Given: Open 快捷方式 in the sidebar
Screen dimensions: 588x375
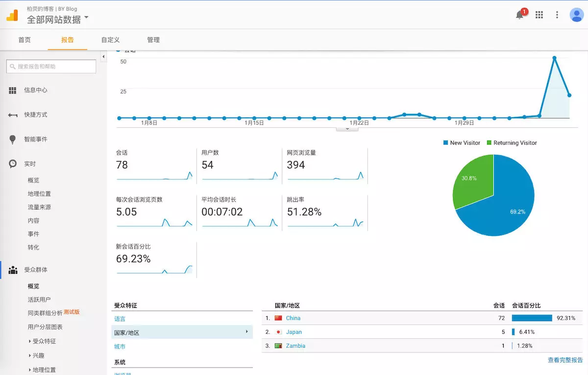Looking at the screenshot, I should (36, 115).
